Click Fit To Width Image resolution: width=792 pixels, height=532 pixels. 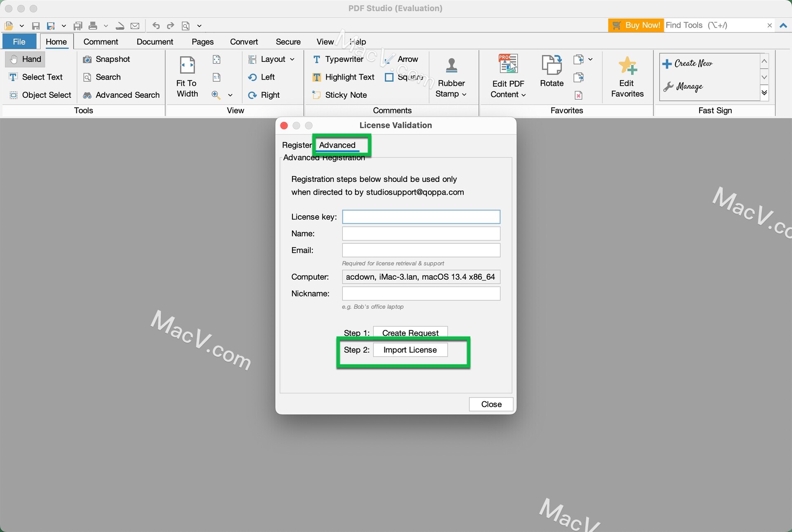click(187, 77)
